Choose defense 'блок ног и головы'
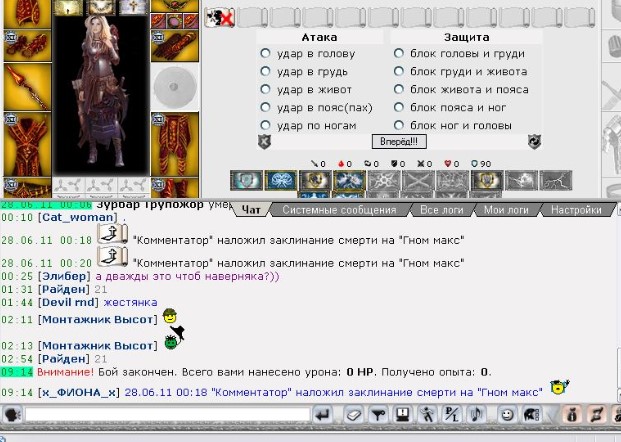The image size is (621, 442). coord(399,126)
